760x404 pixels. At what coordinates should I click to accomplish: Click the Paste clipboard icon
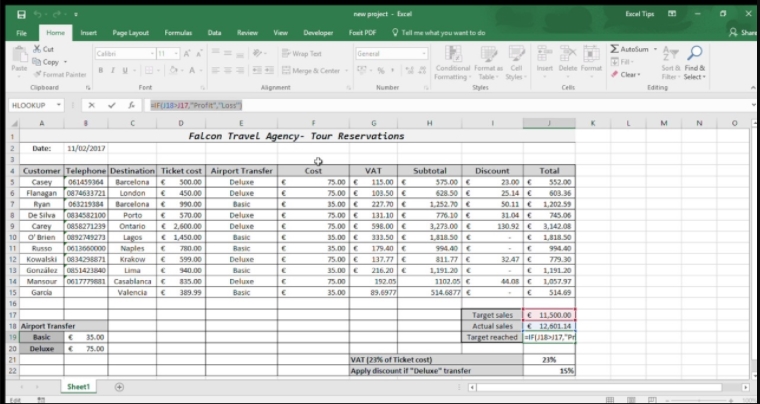click(x=17, y=57)
